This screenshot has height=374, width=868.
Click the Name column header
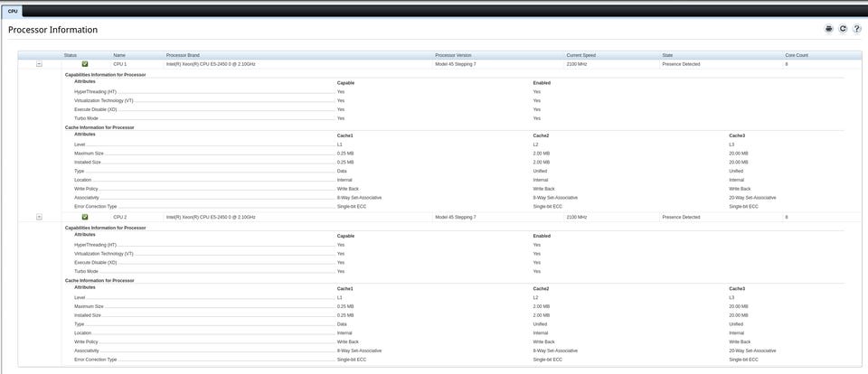point(119,55)
